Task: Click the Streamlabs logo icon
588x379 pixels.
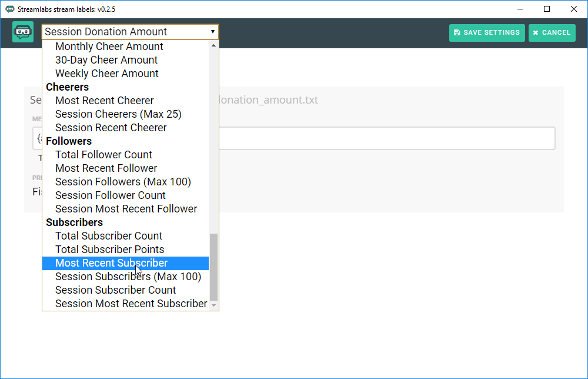Action: pyautogui.click(x=23, y=32)
